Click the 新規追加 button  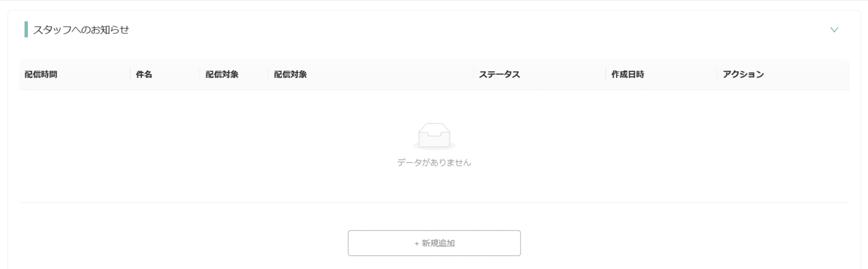(x=434, y=243)
